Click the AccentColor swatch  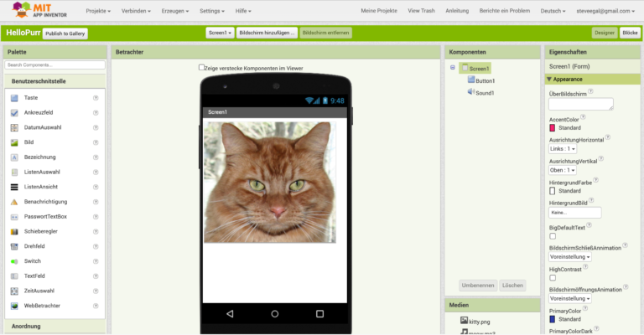tap(553, 128)
